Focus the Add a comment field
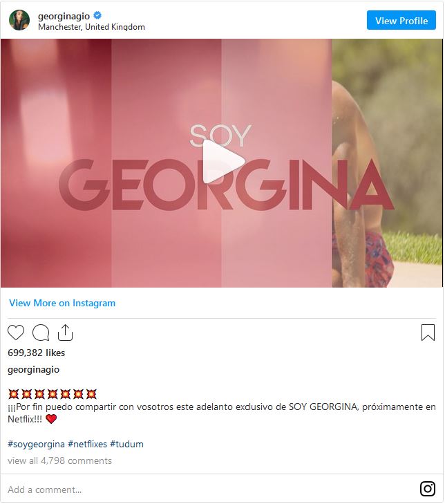This screenshot has width=445, height=504. click(x=209, y=489)
